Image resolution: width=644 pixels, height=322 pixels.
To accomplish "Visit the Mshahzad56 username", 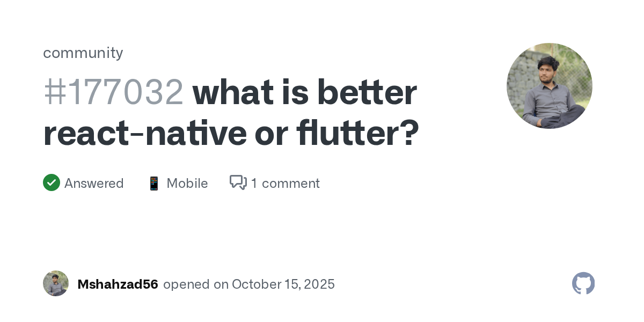I will coord(118,284).
